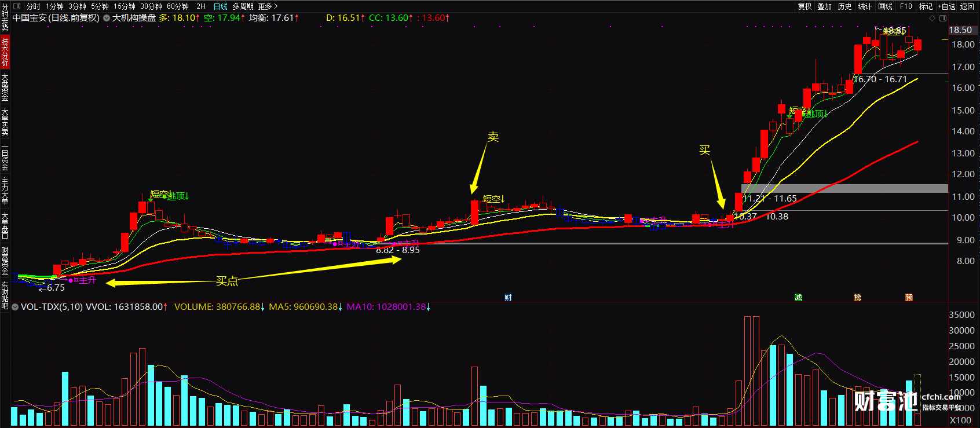980x428 pixels.
Task: Click the VOLUME: 380766.88 value
Action: [x=220, y=307]
